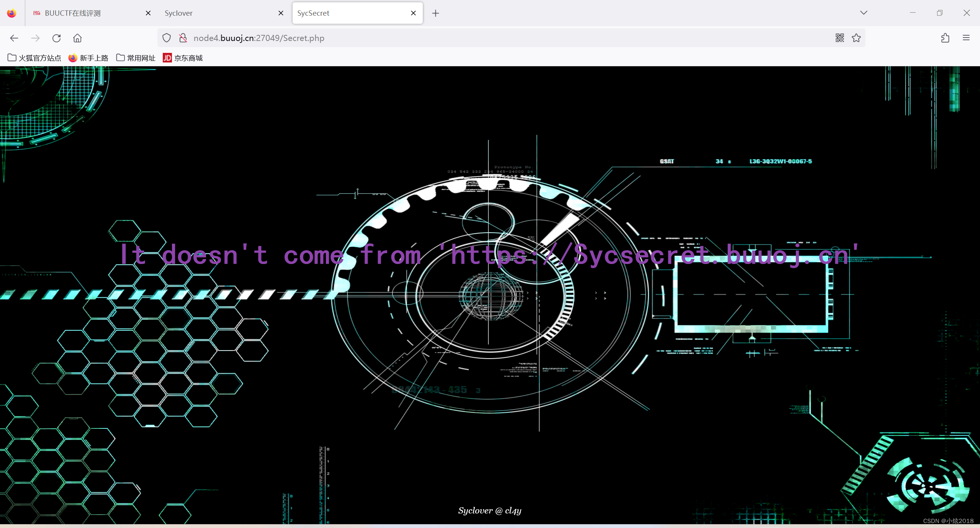View insecure connection lock icon

point(183,38)
